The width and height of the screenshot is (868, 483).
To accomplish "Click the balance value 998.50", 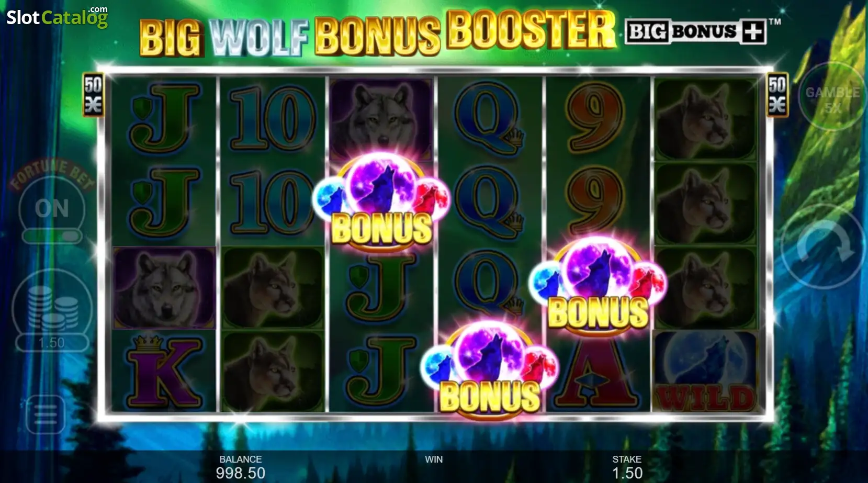I will [241, 473].
